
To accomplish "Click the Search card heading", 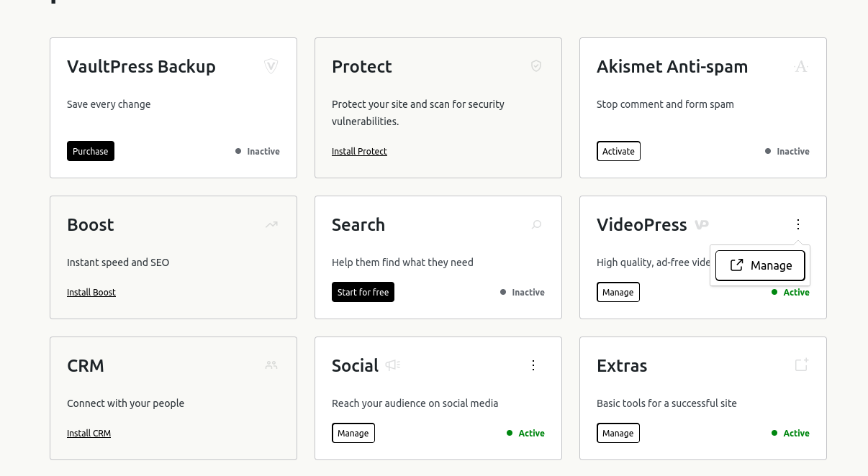I will pos(358,224).
